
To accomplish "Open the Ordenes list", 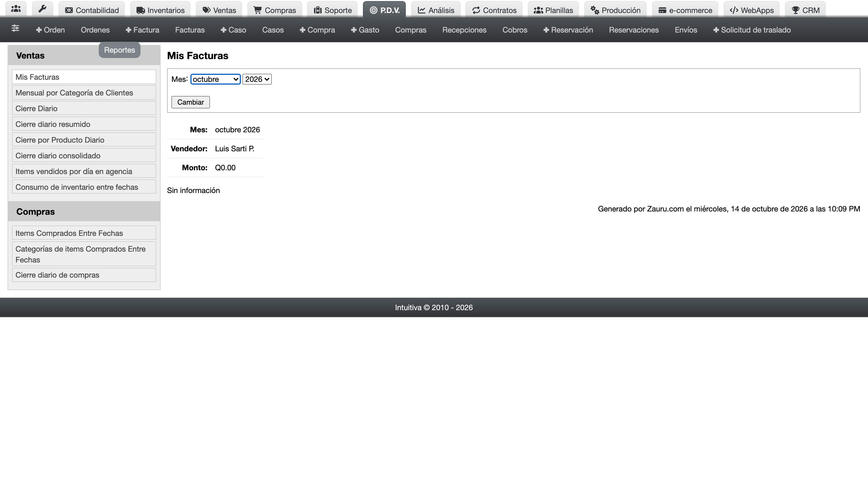I will [95, 30].
